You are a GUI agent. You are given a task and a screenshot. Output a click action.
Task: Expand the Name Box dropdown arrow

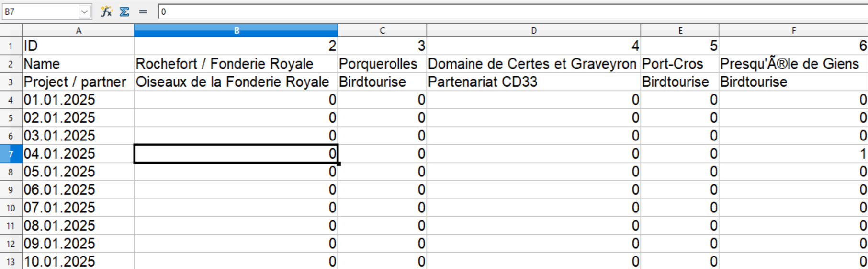[x=85, y=12]
